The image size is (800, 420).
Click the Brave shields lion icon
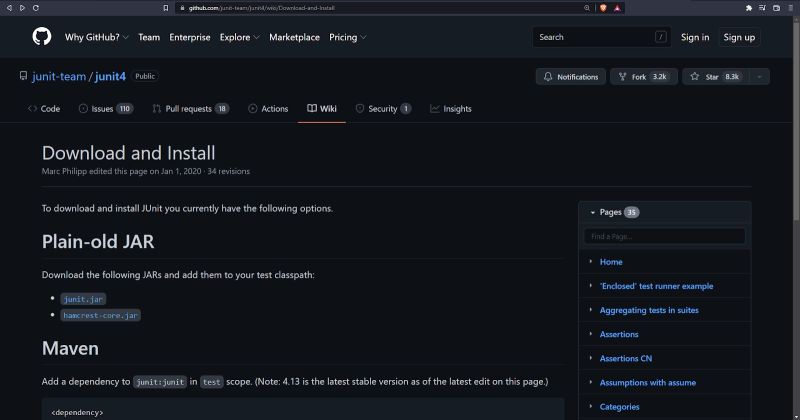(x=603, y=8)
